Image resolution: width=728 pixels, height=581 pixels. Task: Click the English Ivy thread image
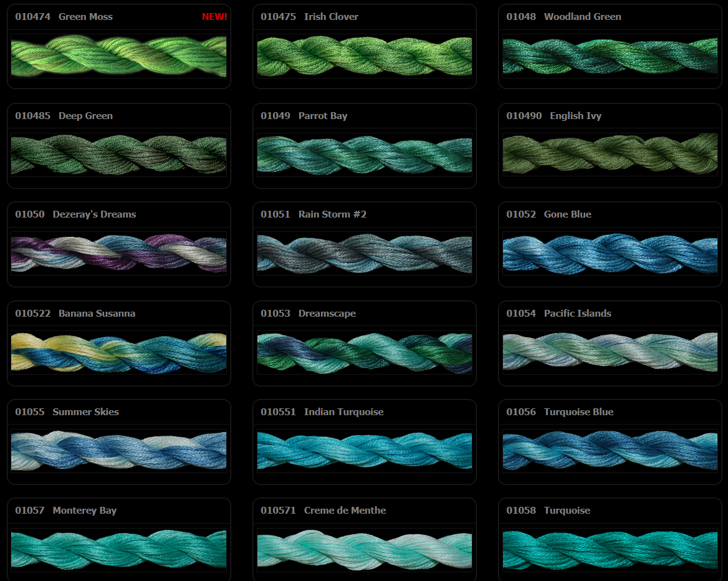click(x=610, y=155)
